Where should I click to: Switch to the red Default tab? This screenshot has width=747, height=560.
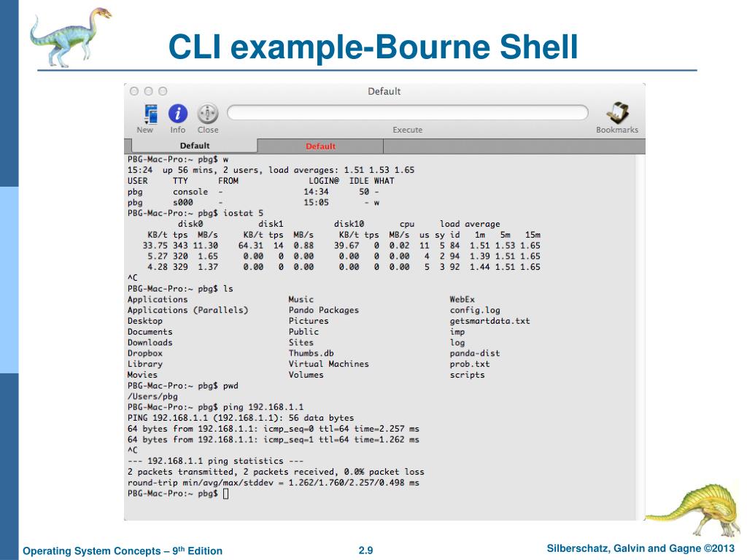[320, 146]
